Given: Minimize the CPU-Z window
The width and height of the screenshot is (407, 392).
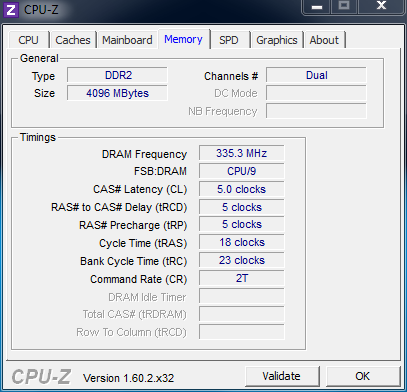Looking at the screenshot, I should tap(317, 7).
